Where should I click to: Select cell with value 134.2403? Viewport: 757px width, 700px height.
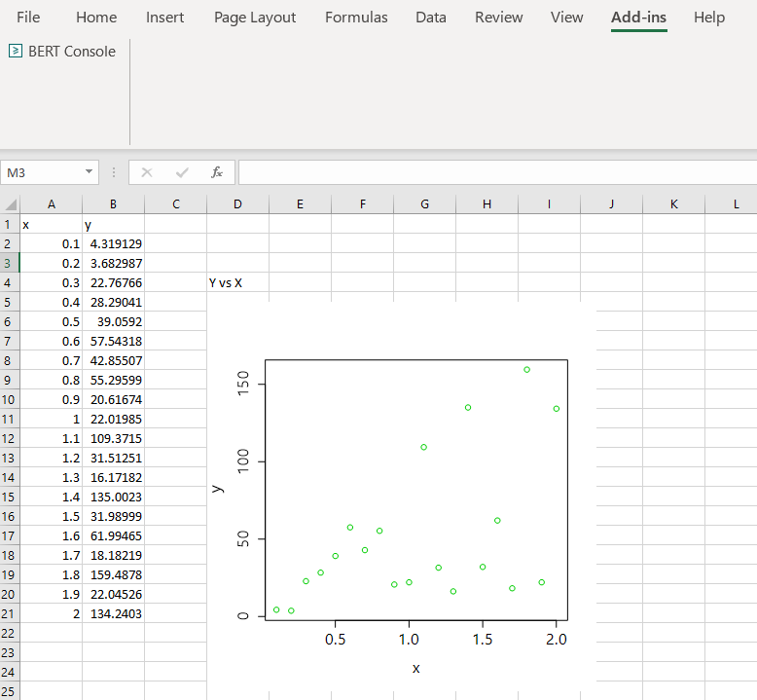113,613
